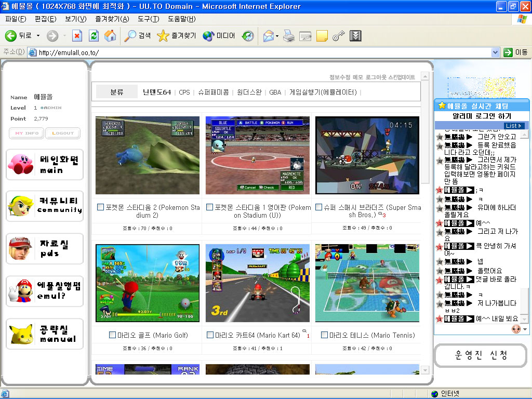Open the 도구(T) menu
This screenshot has width=532, height=399.
point(149,19)
